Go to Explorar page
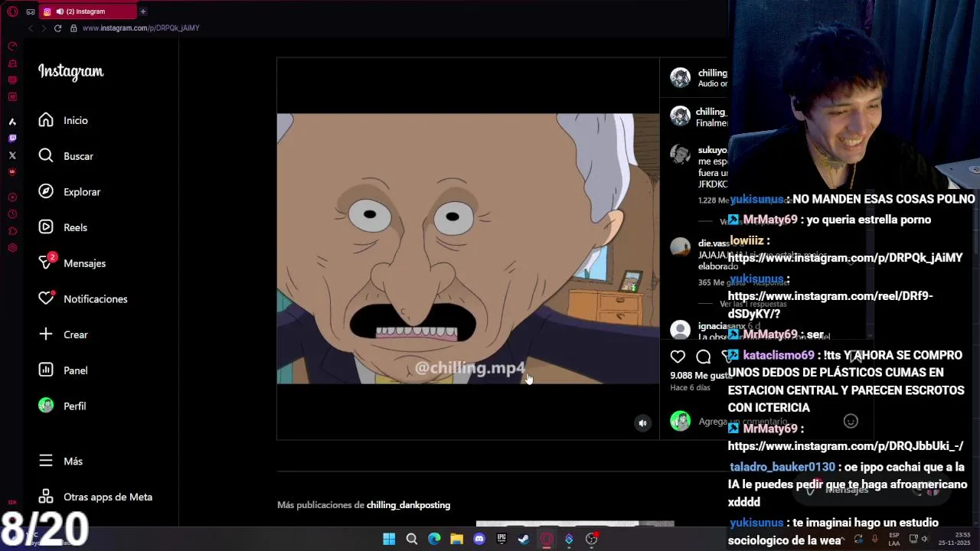The width and height of the screenshot is (980, 551). pyautogui.click(x=70, y=192)
